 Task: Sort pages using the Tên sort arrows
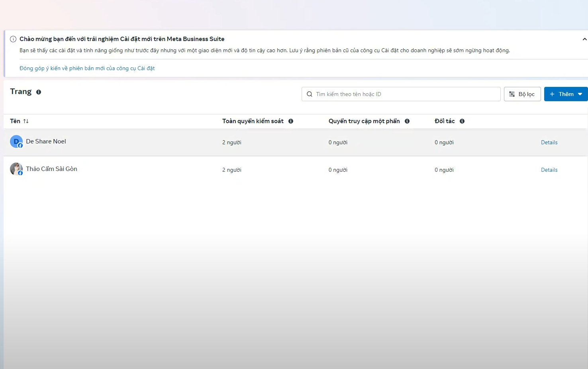coord(26,121)
